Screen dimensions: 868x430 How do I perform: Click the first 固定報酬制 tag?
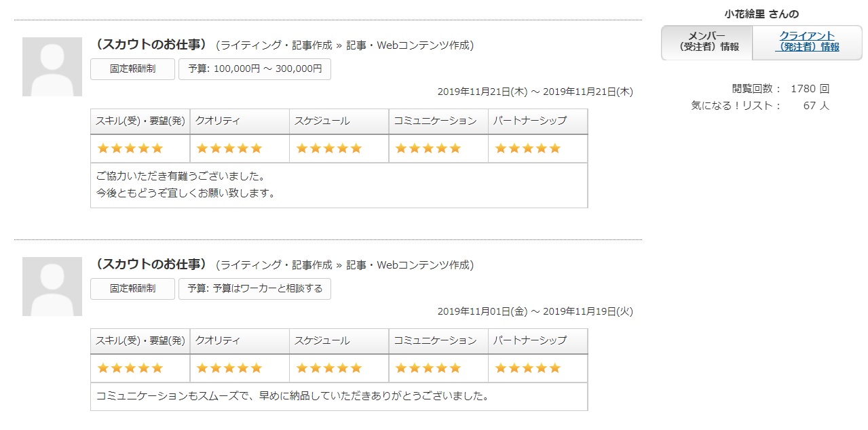click(132, 69)
